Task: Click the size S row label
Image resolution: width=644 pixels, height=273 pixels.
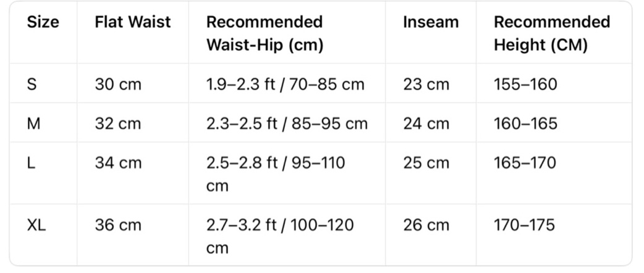Action: 32,84
